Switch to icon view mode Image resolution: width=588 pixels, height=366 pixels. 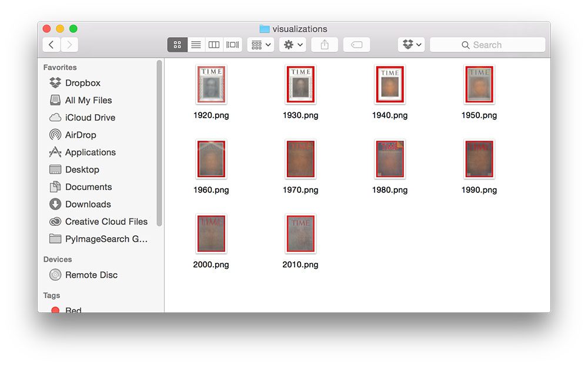tap(178, 45)
